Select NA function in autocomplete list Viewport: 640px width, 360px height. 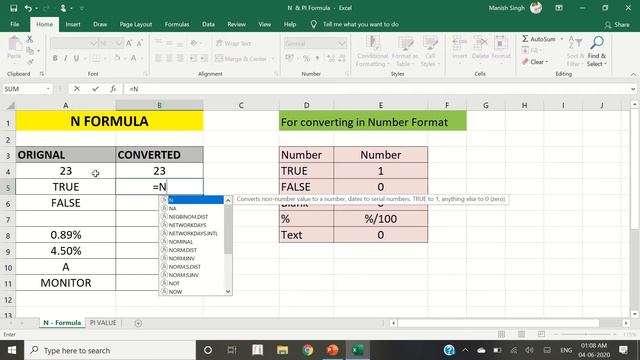tap(192, 208)
